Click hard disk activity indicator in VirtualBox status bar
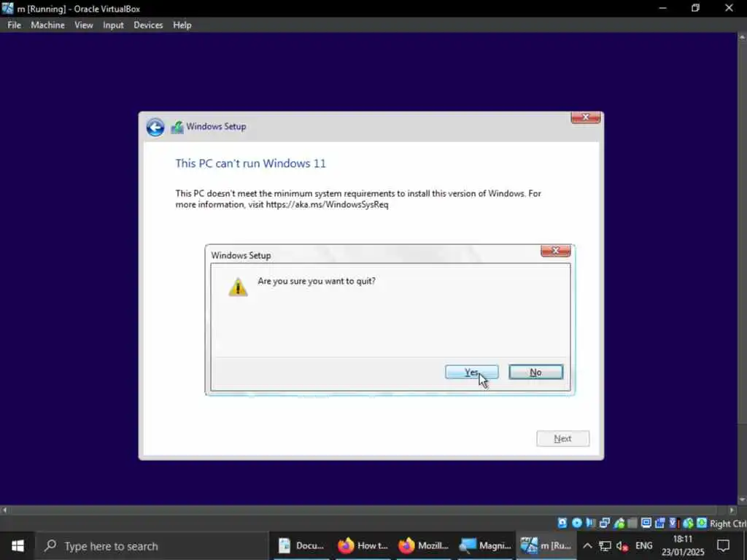747x560 pixels. [562, 523]
